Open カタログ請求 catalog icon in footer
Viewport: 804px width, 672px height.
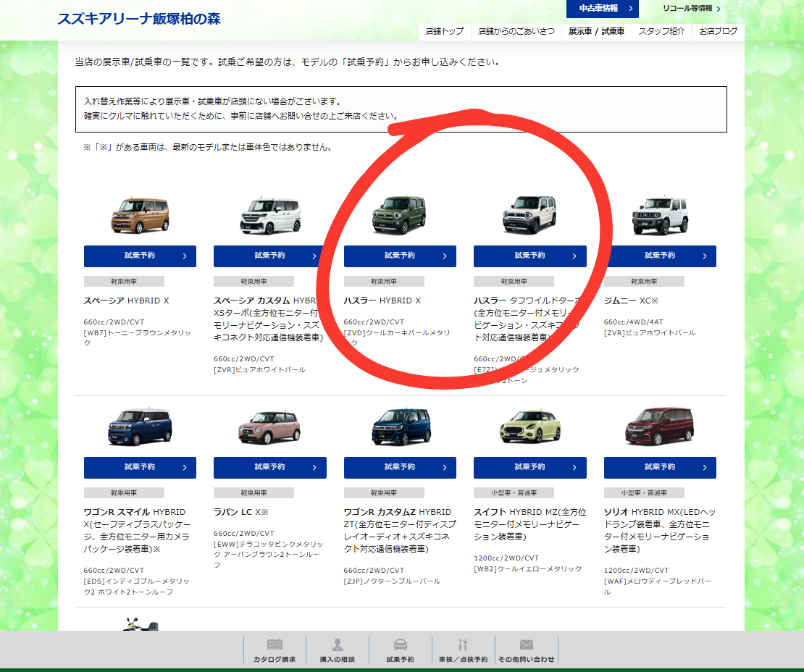pos(275,650)
